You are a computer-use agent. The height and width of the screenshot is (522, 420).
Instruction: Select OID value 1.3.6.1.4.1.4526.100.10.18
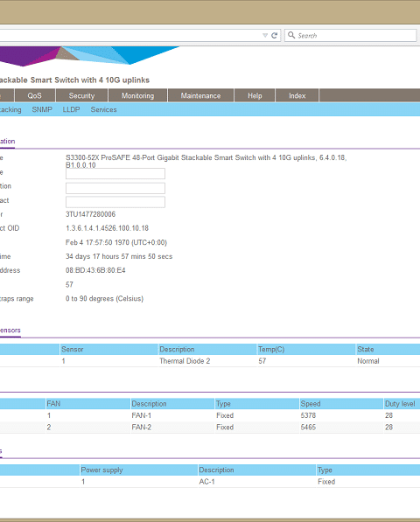(x=107, y=228)
